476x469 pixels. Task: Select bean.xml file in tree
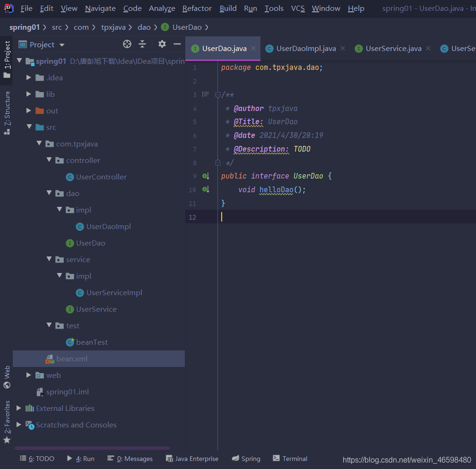(99, 358)
